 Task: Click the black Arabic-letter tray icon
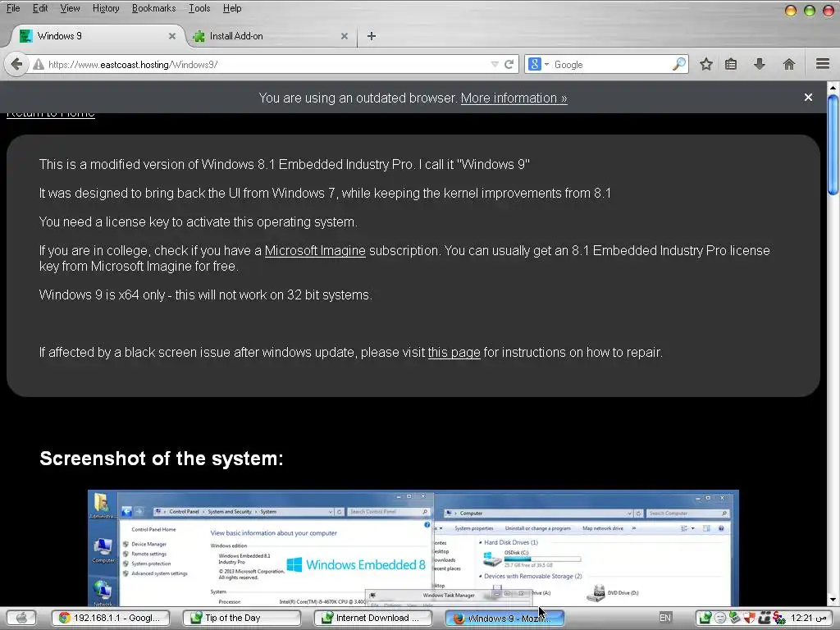[765, 618]
